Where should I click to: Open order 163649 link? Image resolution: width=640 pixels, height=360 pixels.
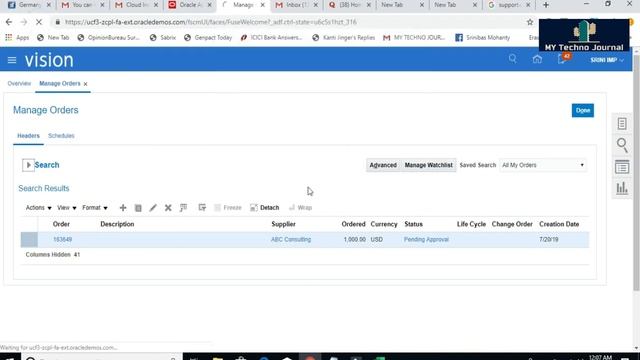point(62,240)
